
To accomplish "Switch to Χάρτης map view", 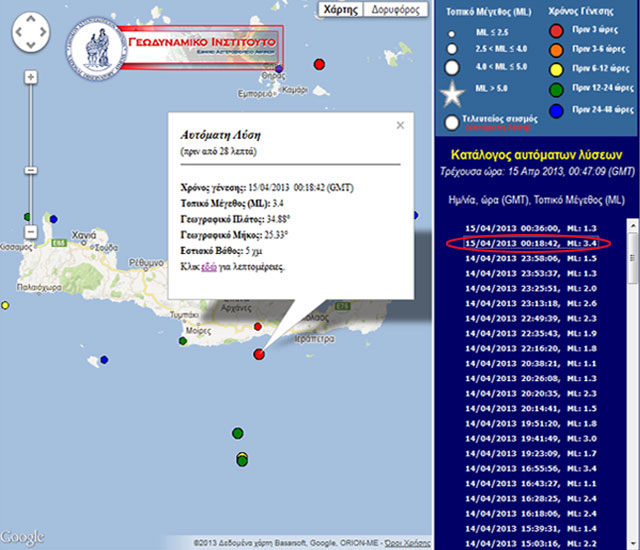I will (341, 9).
